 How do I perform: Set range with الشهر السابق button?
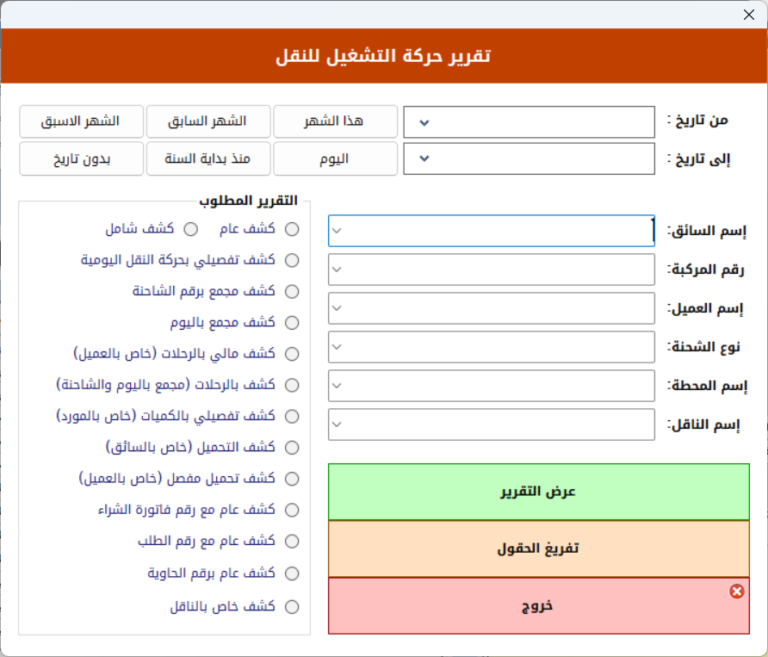click(x=208, y=121)
